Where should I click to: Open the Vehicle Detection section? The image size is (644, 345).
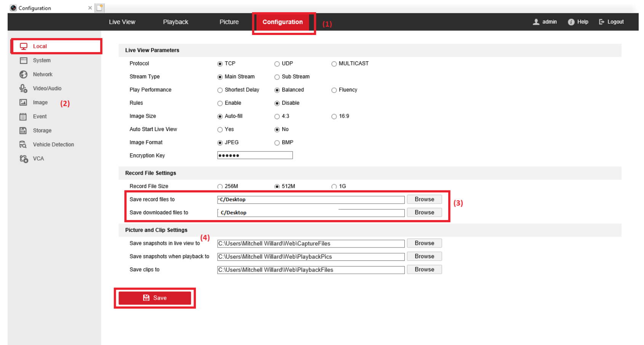tap(53, 144)
